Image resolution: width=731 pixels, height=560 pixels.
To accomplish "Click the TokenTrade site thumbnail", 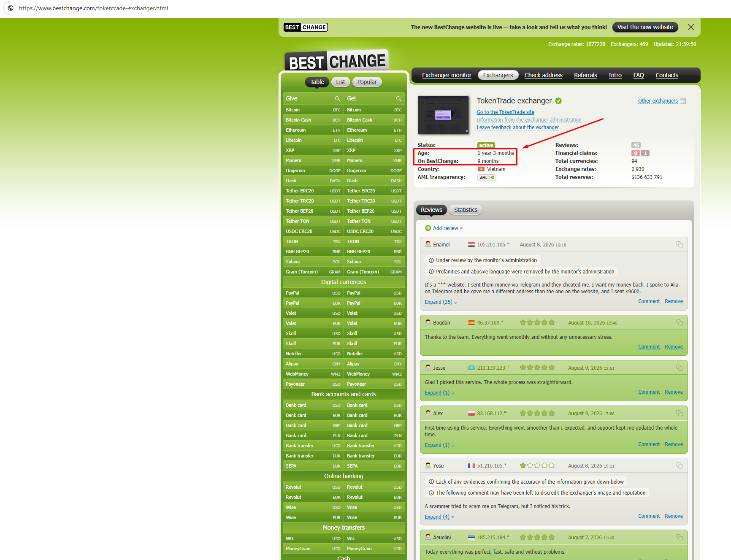I will (443, 115).
